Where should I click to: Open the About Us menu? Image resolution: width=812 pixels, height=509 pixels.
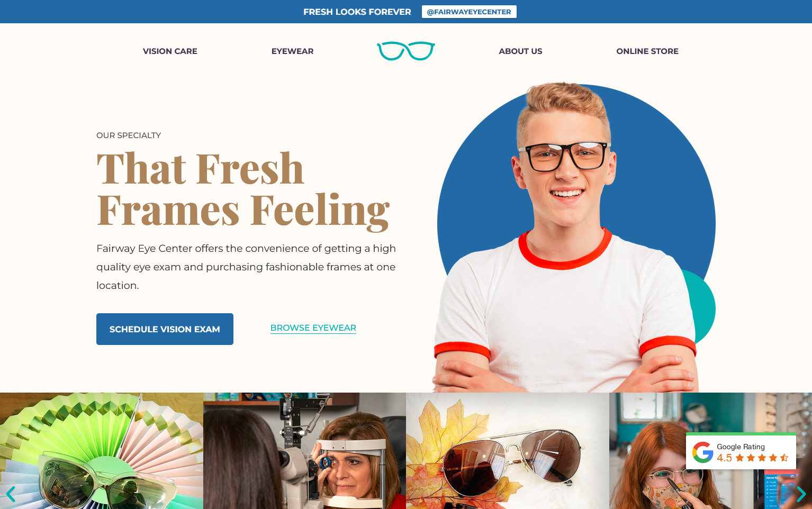pyautogui.click(x=520, y=51)
